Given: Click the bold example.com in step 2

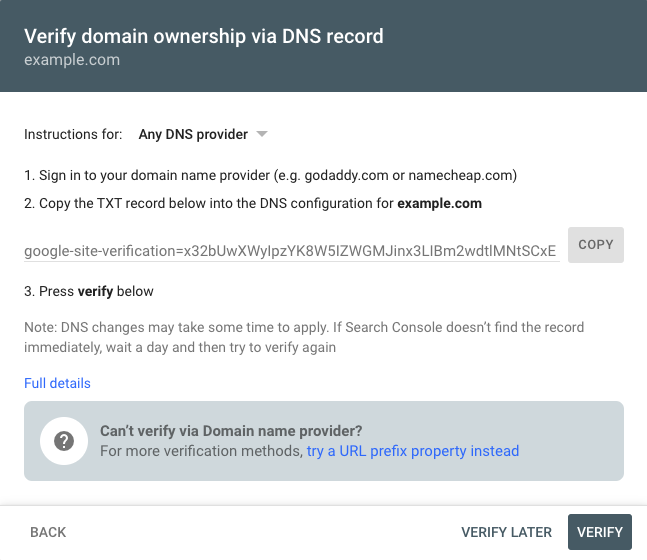Looking at the screenshot, I should coord(439,203).
